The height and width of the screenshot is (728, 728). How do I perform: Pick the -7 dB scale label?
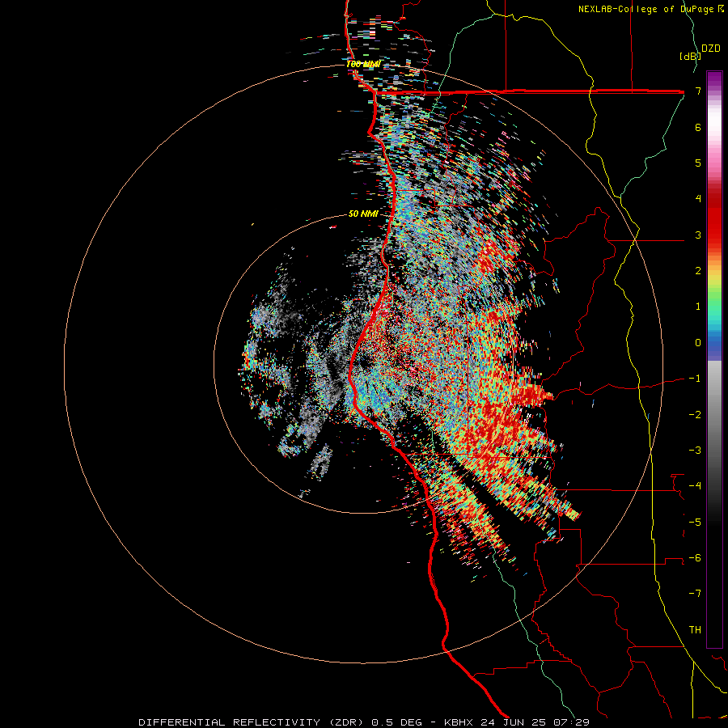tap(695, 594)
